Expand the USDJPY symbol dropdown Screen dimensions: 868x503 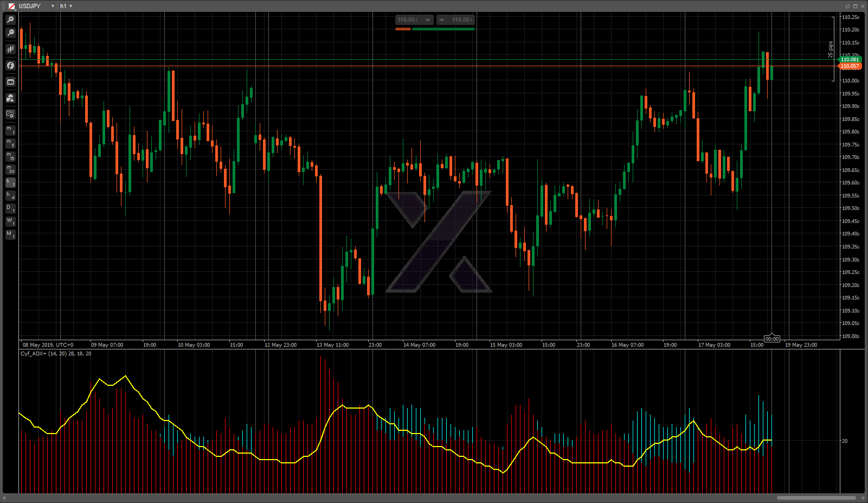point(53,6)
